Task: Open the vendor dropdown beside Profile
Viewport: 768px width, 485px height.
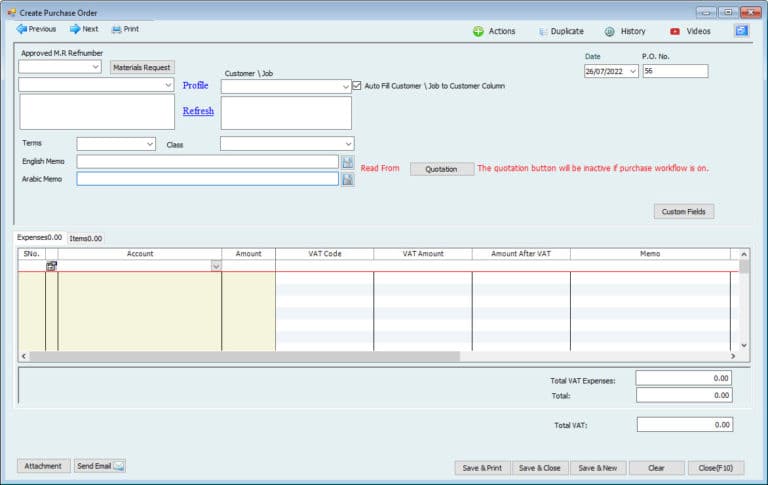Action: click(168, 85)
